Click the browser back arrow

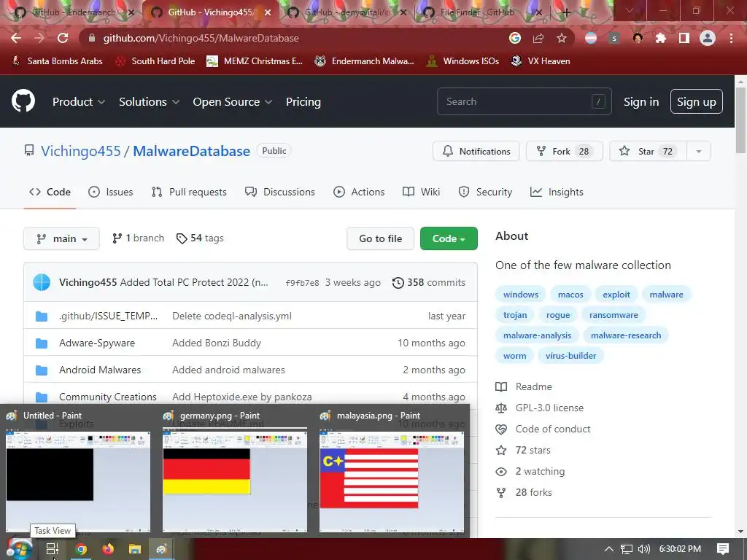[16, 38]
